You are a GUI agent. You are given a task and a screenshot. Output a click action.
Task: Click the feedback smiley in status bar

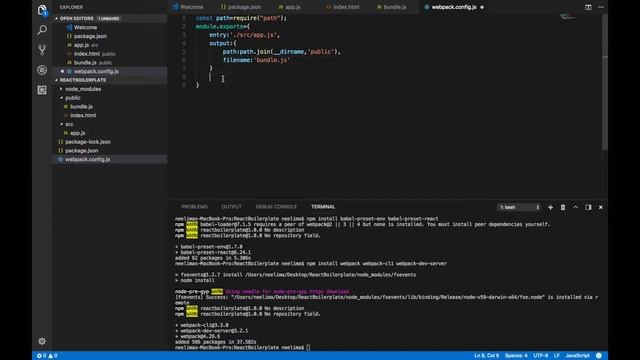pos(599,356)
